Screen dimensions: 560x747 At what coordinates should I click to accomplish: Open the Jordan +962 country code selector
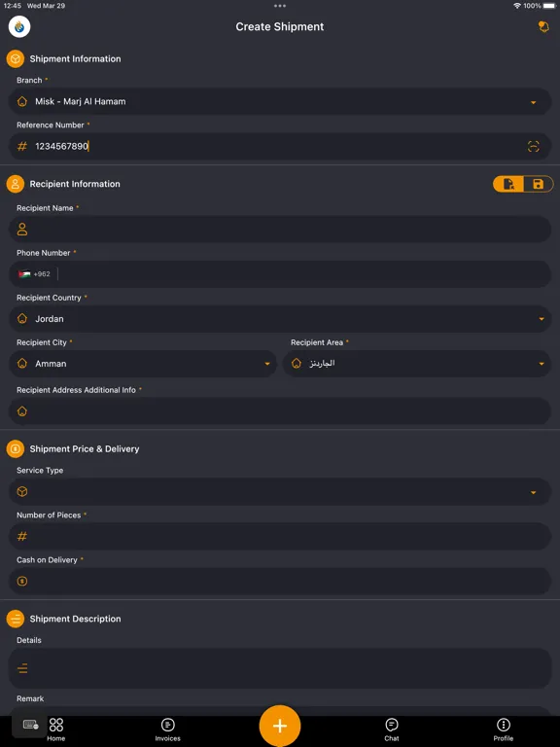click(34, 274)
